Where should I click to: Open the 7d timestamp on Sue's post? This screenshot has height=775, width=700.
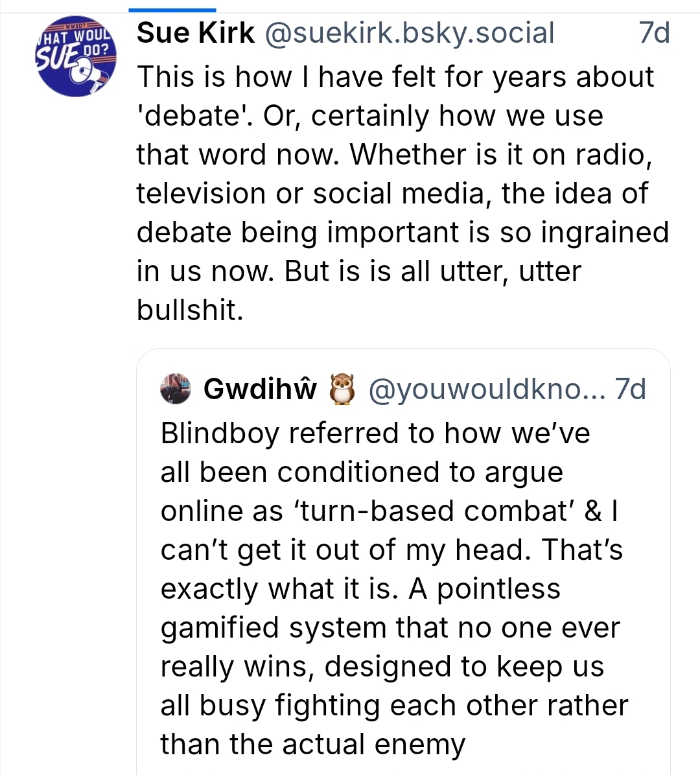[x=654, y=33]
